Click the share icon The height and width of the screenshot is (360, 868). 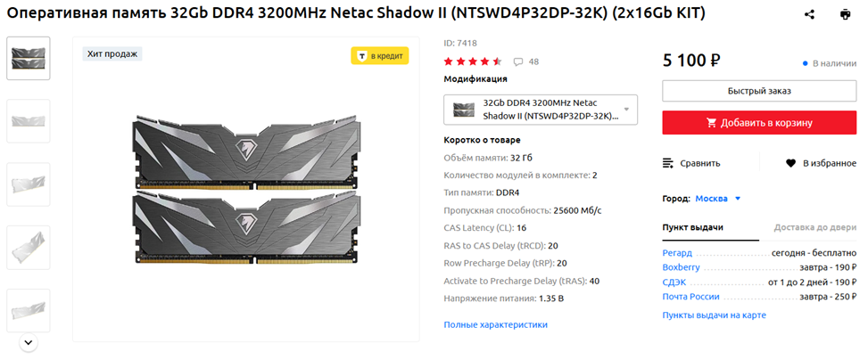[x=810, y=14]
